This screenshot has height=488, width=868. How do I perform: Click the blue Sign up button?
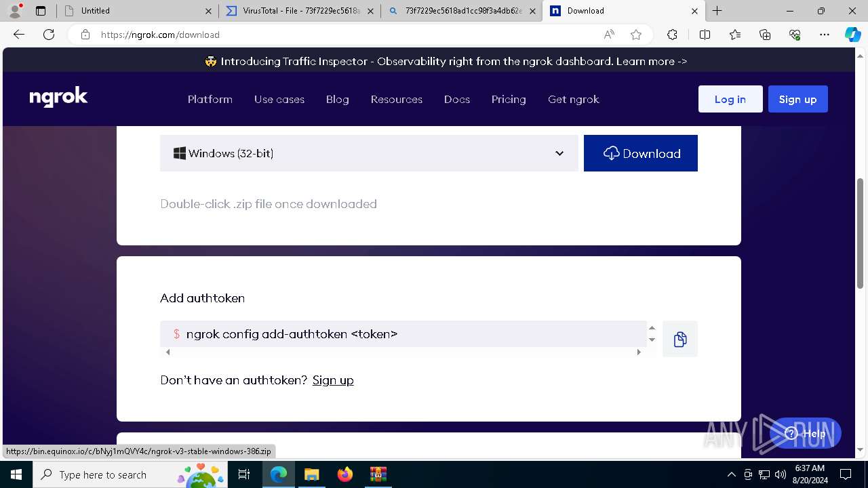point(798,99)
